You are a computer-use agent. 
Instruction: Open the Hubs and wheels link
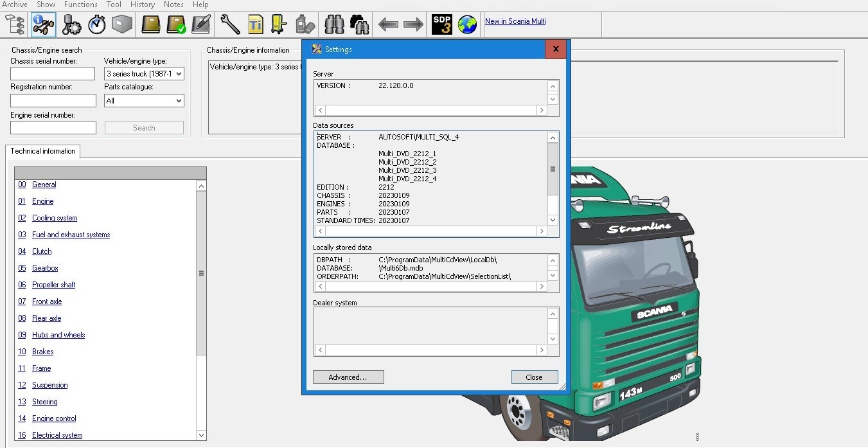click(x=58, y=335)
